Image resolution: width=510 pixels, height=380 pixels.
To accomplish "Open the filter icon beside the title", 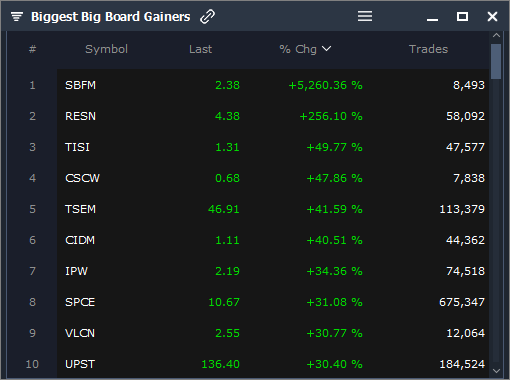I will (x=17, y=16).
